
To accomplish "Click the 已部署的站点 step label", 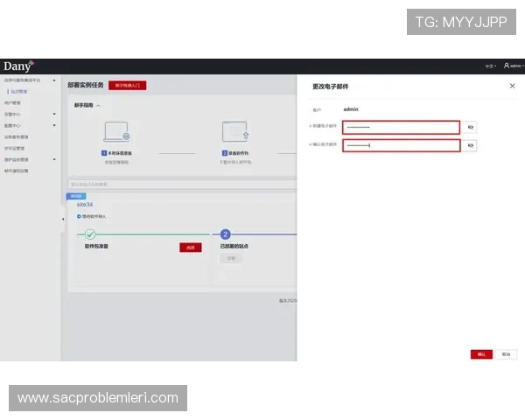I will (x=234, y=246).
